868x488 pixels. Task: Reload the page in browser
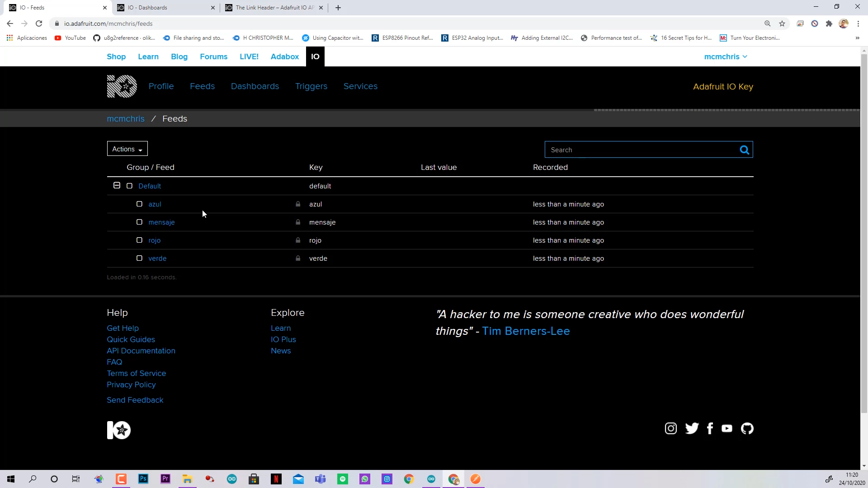(x=39, y=23)
